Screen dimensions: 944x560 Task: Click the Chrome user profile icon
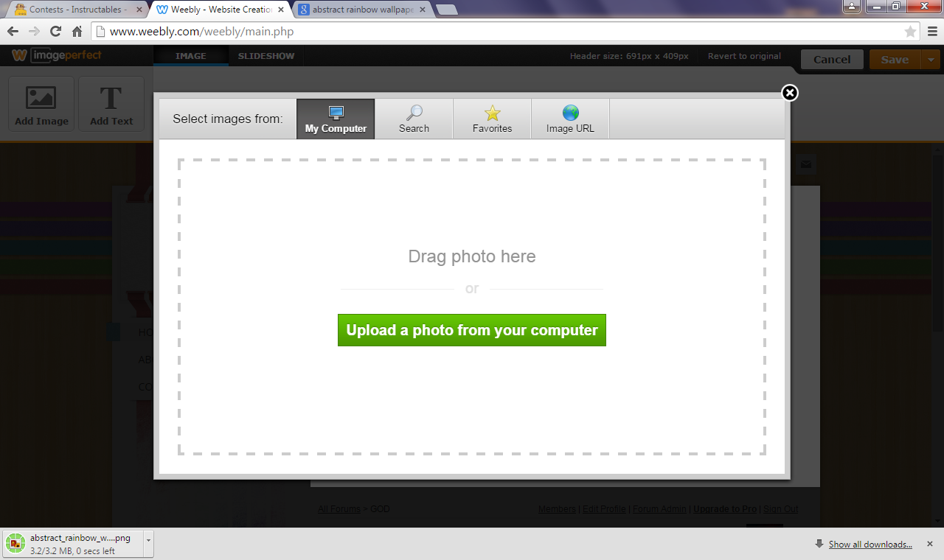point(852,7)
